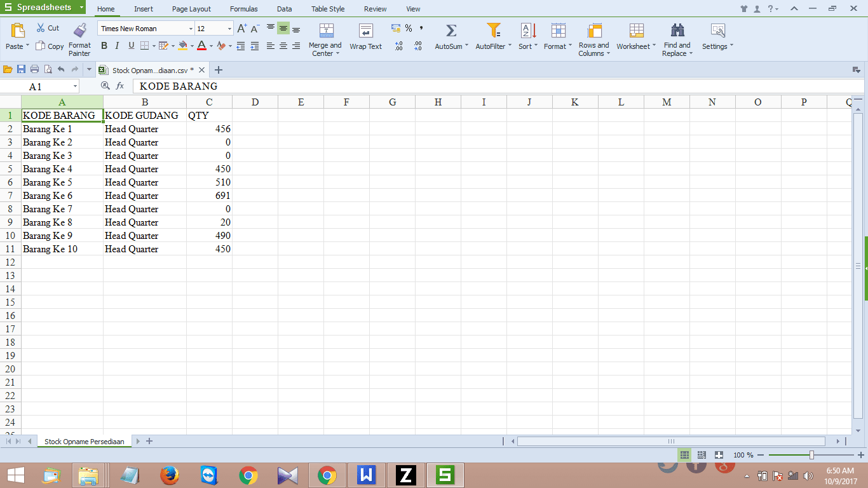Click the Wrap Text icon
Viewport: 868px width, 488px height.
coord(366,30)
